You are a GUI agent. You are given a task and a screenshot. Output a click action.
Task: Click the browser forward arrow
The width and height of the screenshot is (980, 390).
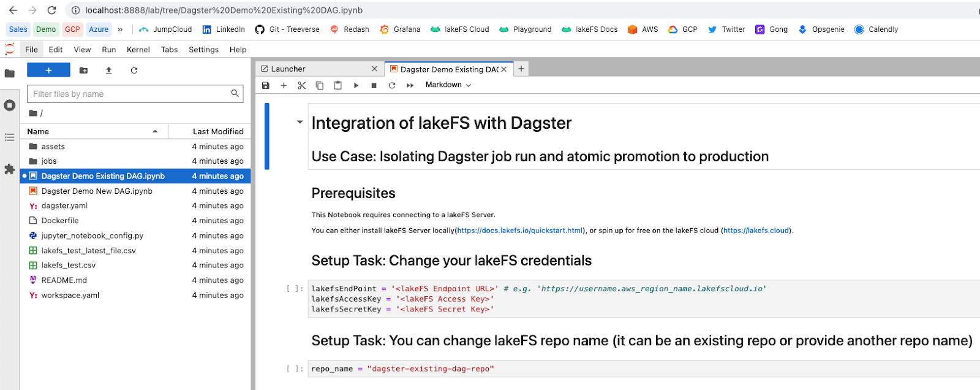point(32,10)
